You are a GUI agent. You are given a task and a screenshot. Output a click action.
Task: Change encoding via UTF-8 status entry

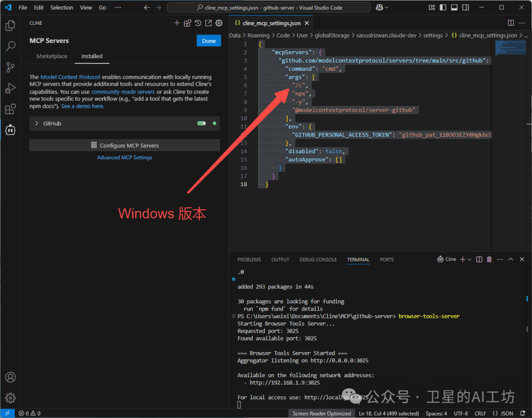click(x=461, y=413)
